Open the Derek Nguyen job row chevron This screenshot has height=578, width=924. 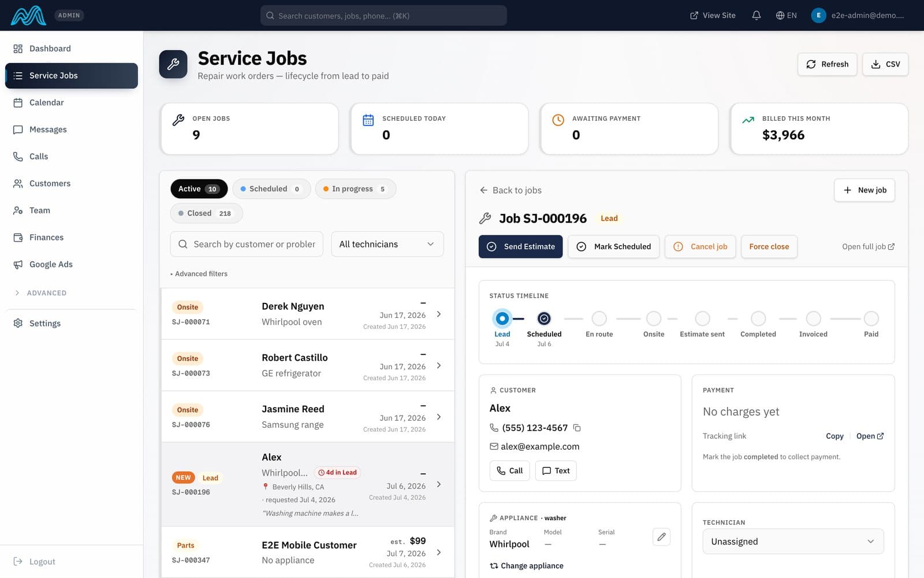(439, 314)
